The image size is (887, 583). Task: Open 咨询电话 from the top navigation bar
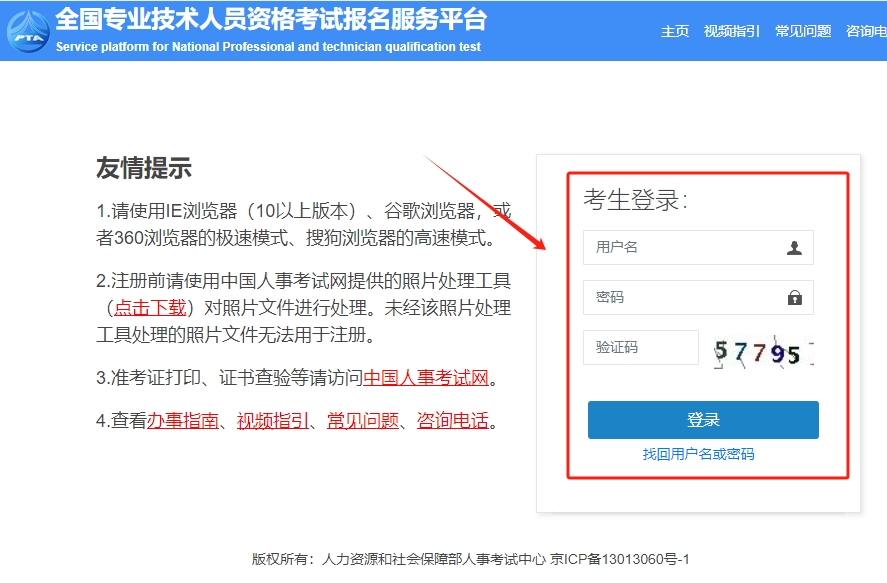click(866, 31)
